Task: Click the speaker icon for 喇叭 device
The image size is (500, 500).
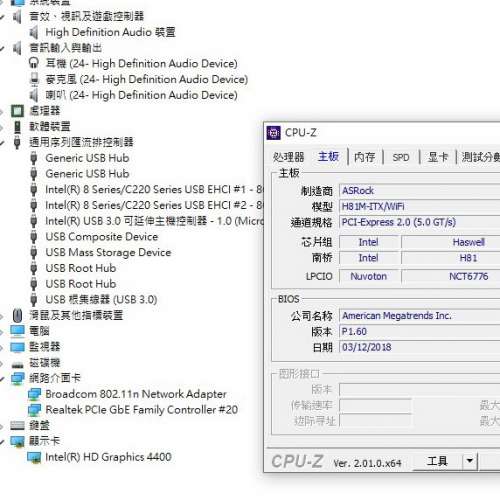Action: (x=33, y=95)
